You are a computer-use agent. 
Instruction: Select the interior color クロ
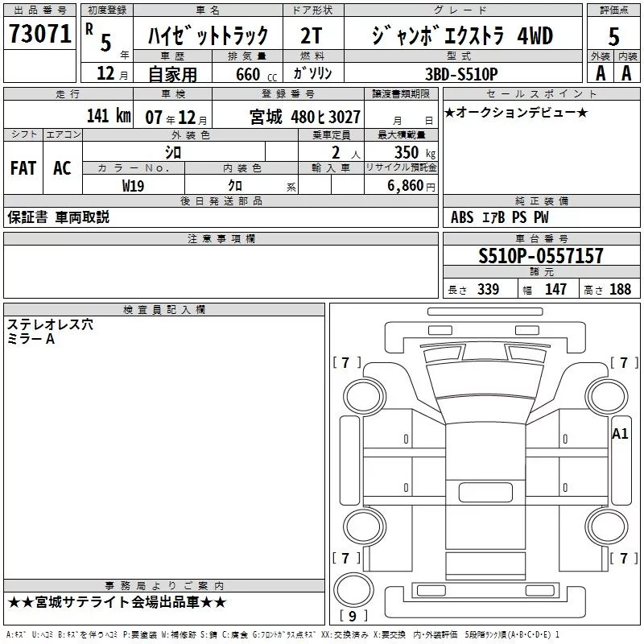(235, 185)
